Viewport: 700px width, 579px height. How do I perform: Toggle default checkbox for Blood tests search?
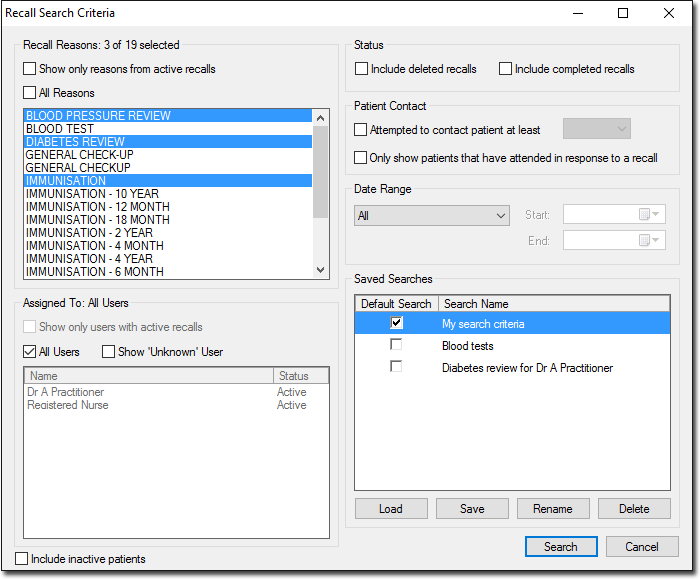coord(396,345)
